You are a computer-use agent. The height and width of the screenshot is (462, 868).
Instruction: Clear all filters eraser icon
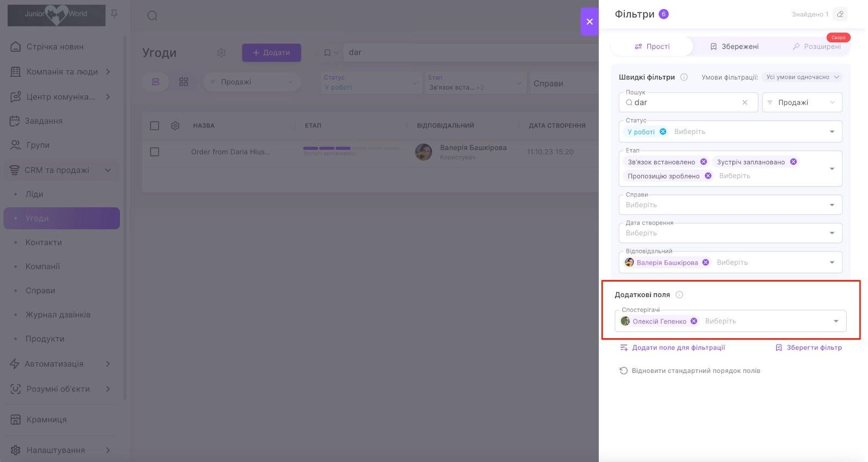(x=840, y=14)
